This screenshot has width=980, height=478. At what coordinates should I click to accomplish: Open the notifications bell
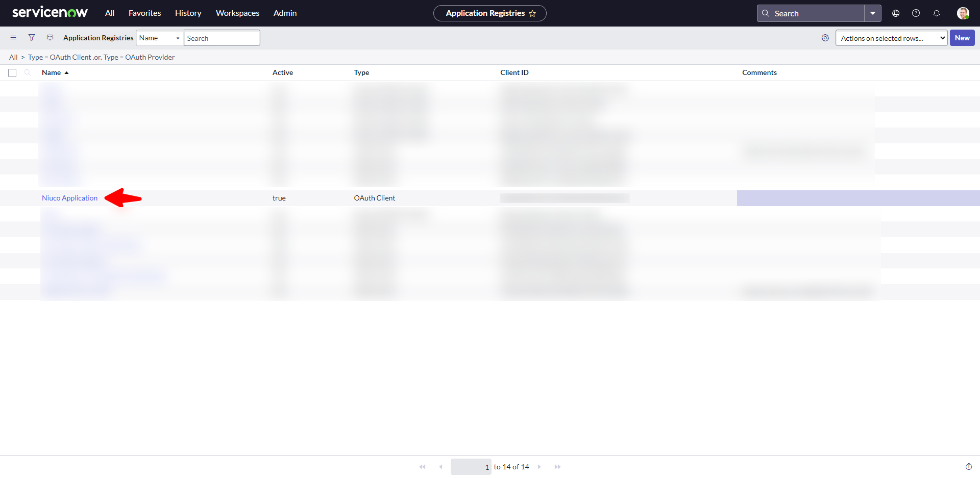point(937,13)
